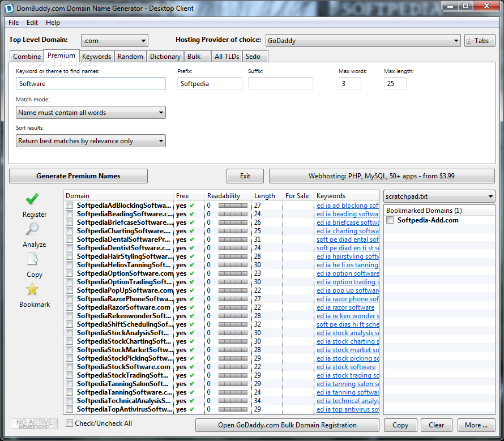Tick checkbox for SoftpediaPopUpSoftware.com
The width and height of the screenshot is (504, 441).
[69, 290]
